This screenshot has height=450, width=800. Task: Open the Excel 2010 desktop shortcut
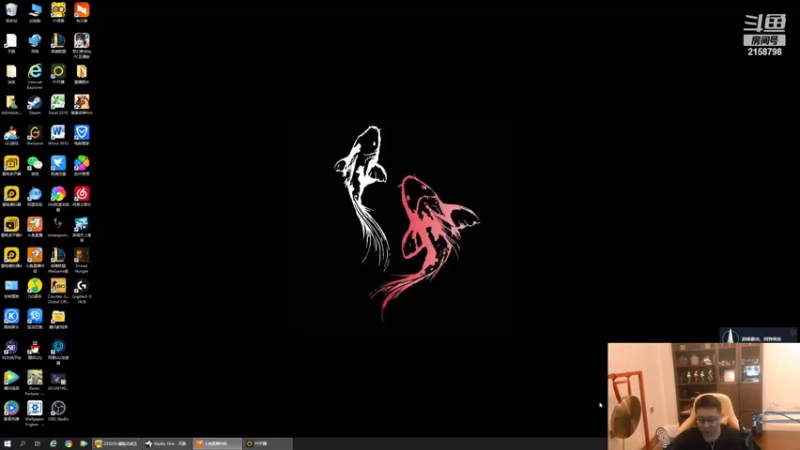coord(58,105)
